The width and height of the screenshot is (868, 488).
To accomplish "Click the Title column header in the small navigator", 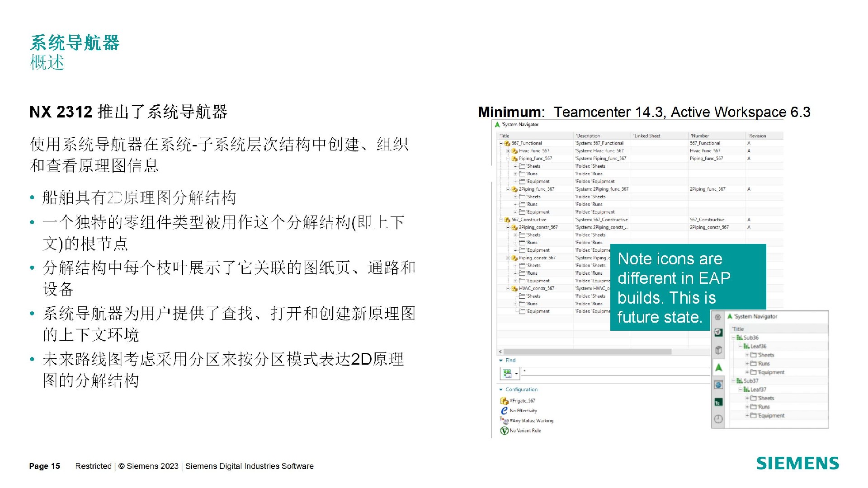I will click(x=779, y=329).
